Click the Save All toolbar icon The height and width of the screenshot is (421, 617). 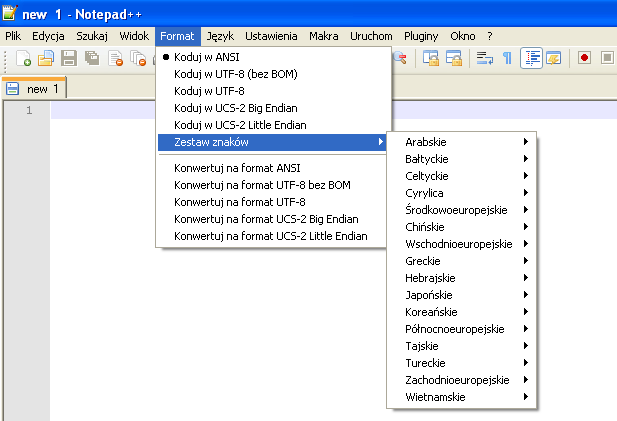coord(92,58)
